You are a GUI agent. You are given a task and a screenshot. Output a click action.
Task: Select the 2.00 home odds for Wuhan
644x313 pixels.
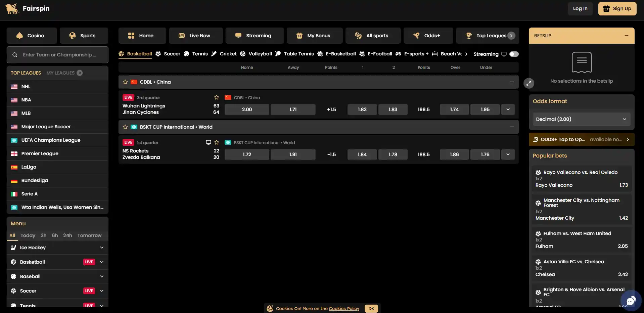[247, 109]
